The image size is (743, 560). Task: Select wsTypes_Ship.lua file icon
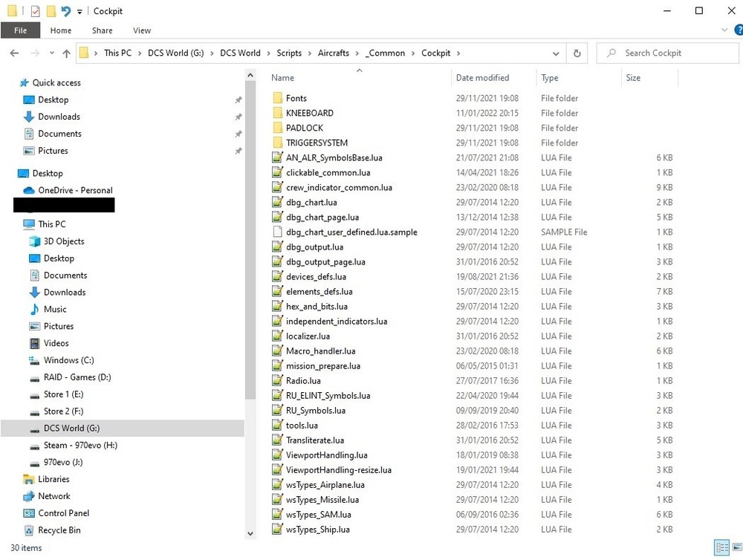[278, 530]
